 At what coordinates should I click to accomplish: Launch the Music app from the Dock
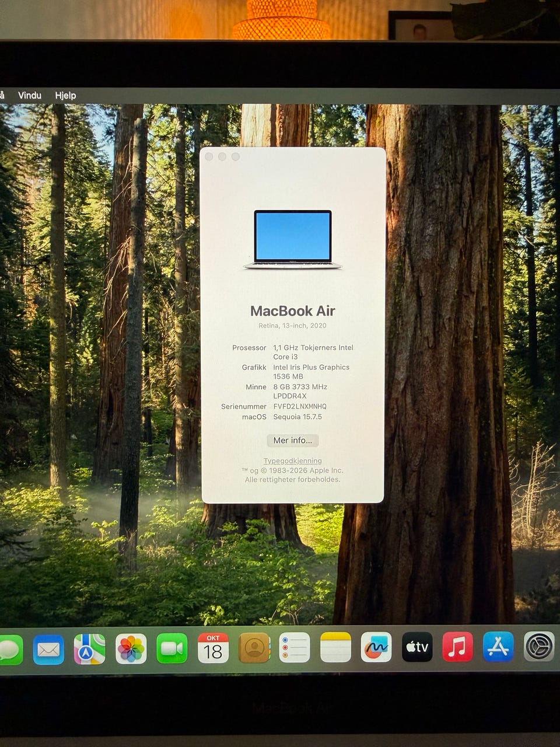(458, 647)
